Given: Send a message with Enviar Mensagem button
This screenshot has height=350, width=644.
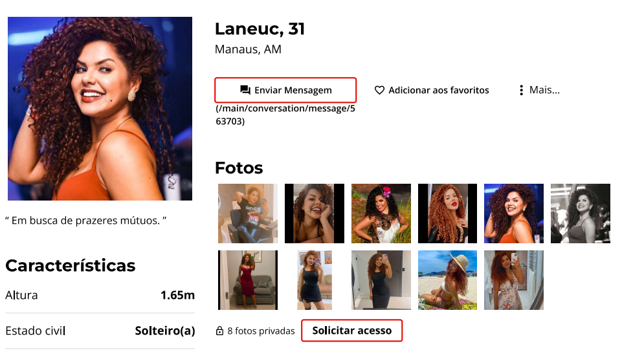Looking at the screenshot, I should coord(285,90).
